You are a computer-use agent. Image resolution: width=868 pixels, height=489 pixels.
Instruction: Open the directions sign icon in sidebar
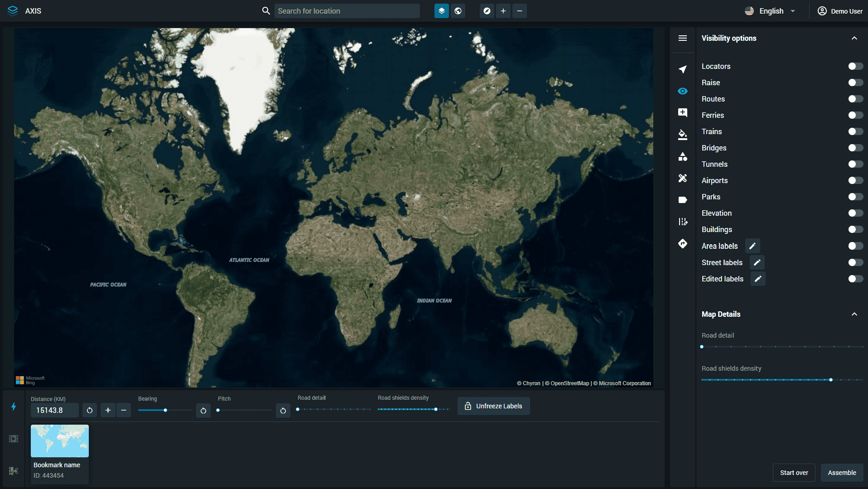point(682,244)
